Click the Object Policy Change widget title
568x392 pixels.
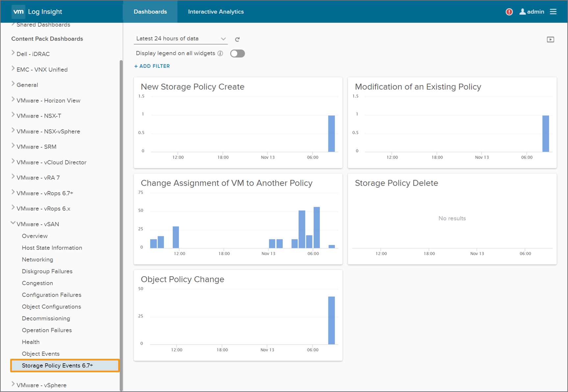coord(182,280)
